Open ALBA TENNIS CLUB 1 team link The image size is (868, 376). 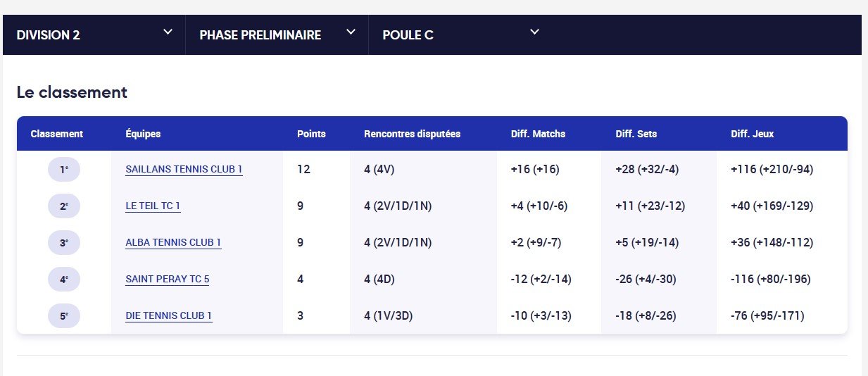173,243
